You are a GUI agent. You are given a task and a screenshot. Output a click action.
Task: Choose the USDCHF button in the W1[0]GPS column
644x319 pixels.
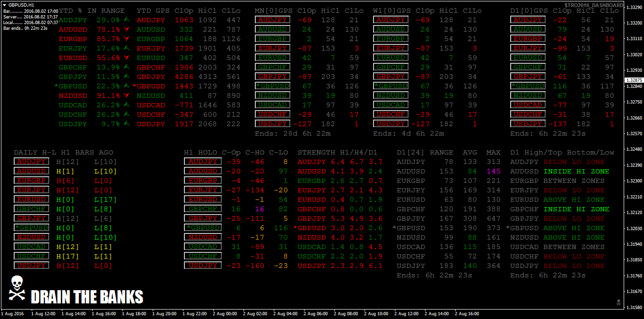coord(391,114)
